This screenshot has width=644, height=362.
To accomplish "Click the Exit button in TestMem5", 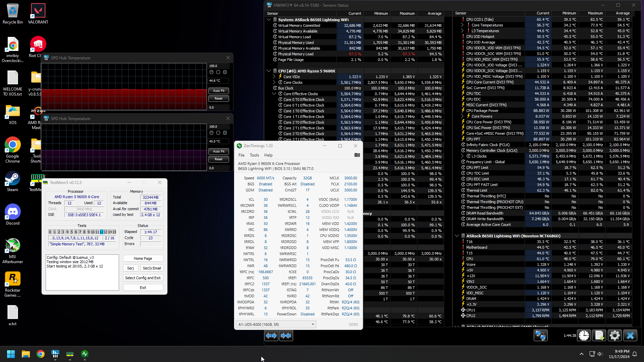I will pyautogui.click(x=143, y=288).
